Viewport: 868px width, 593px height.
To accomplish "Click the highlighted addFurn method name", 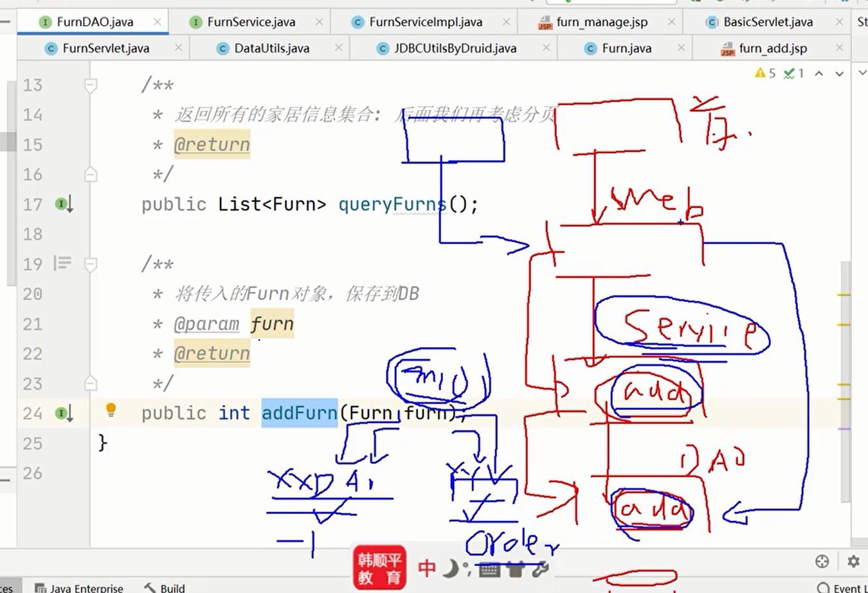I will pos(300,413).
